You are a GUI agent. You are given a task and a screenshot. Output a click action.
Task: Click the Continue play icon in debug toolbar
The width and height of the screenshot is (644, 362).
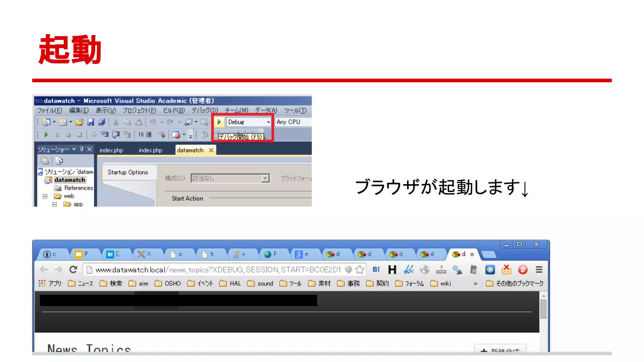pyautogui.click(x=46, y=135)
